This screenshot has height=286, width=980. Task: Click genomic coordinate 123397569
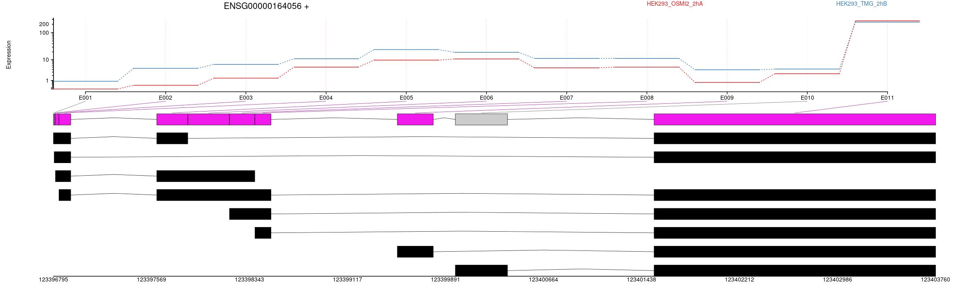[151, 280]
